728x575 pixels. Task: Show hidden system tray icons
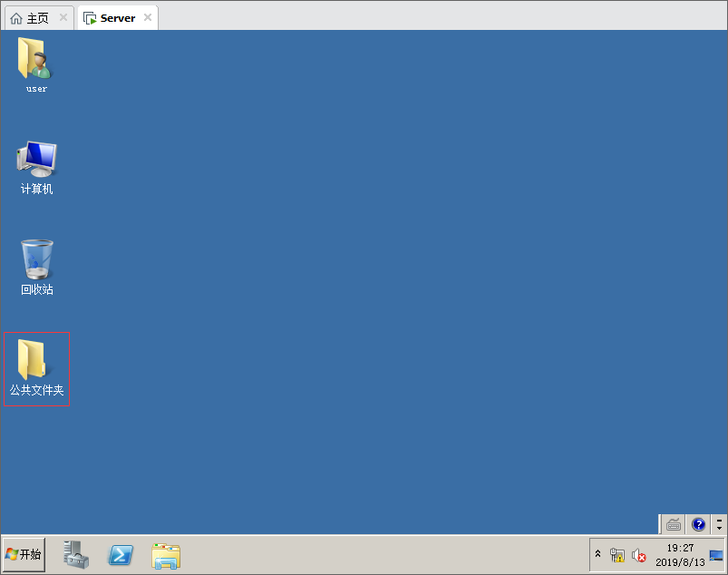coord(597,554)
